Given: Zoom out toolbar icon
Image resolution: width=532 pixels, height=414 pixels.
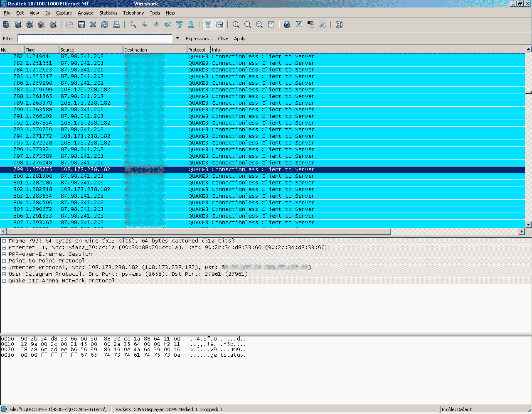Looking at the screenshot, I should pos(248,25).
